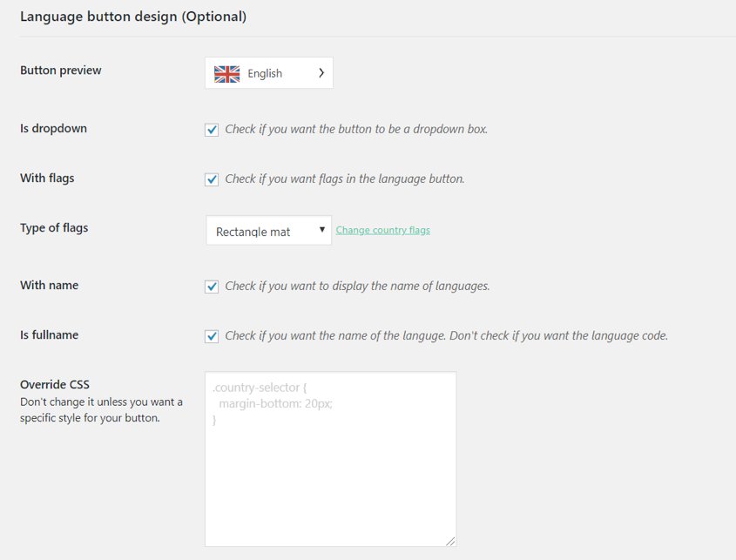Click the With flags setting label

click(47, 179)
